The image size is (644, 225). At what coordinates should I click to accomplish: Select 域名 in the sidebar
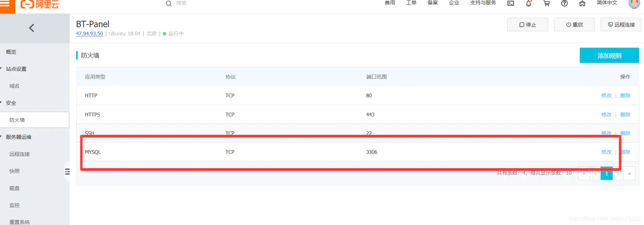14,86
